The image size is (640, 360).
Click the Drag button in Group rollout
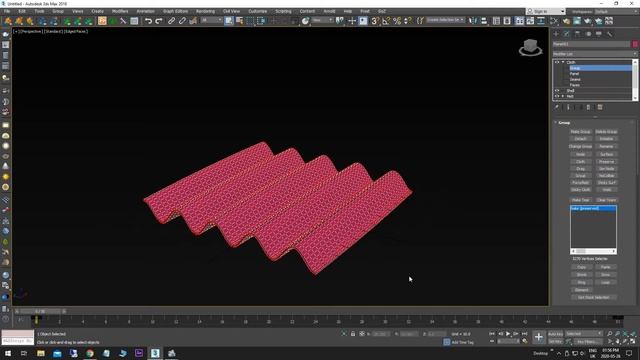(580, 169)
